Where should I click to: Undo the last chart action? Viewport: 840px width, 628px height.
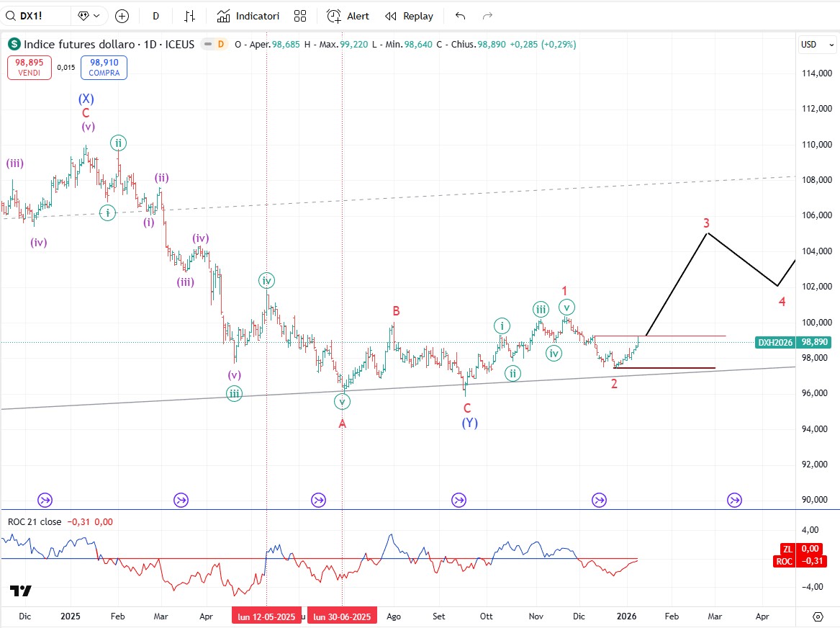[x=461, y=16]
